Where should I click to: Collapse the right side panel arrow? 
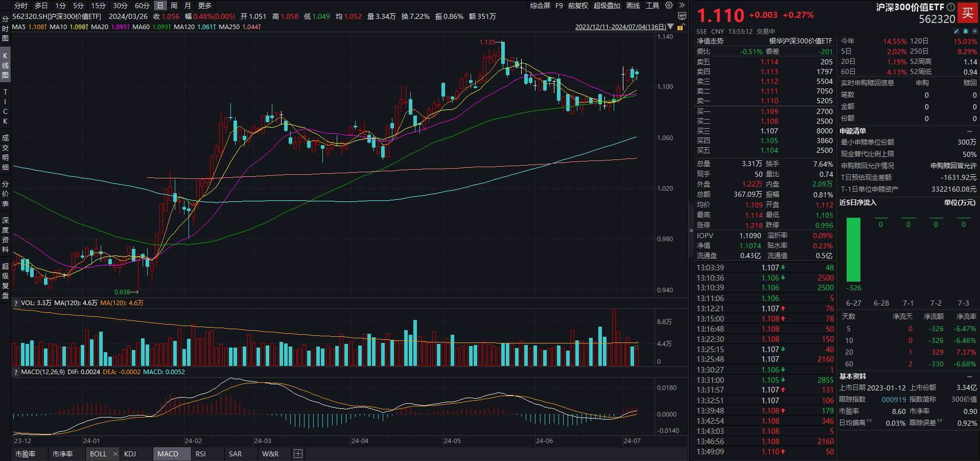coord(691,230)
